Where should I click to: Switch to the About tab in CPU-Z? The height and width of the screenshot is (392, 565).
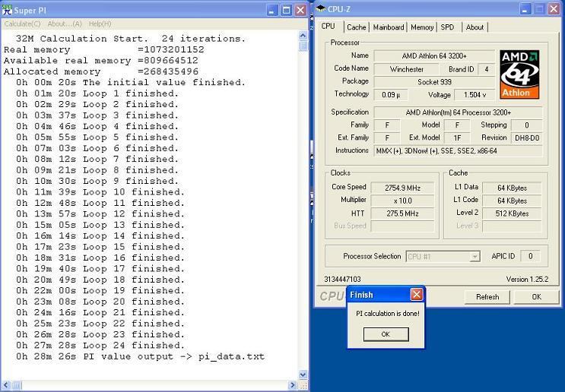click(475, 27)
